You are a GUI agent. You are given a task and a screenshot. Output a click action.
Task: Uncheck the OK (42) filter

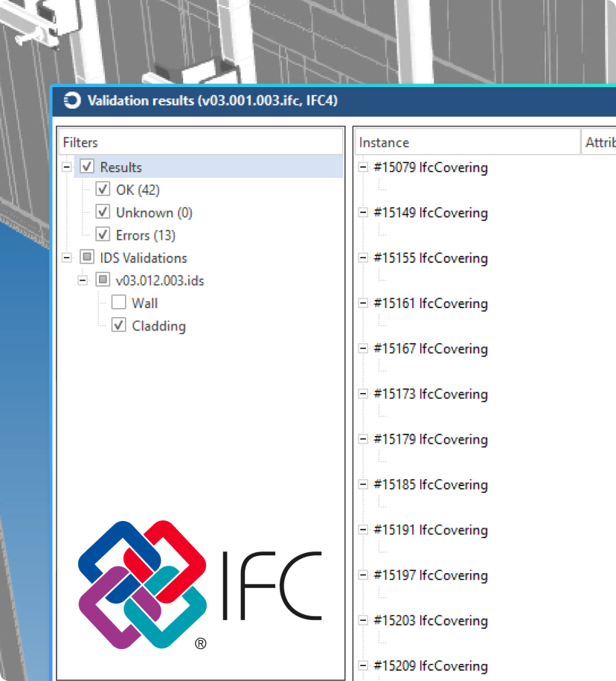[103, 190]
